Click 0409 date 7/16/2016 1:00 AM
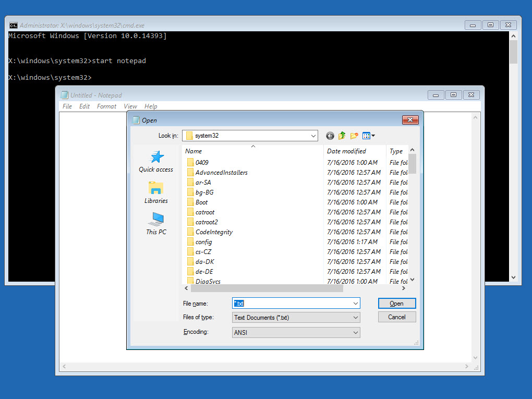 pos(352,163)
